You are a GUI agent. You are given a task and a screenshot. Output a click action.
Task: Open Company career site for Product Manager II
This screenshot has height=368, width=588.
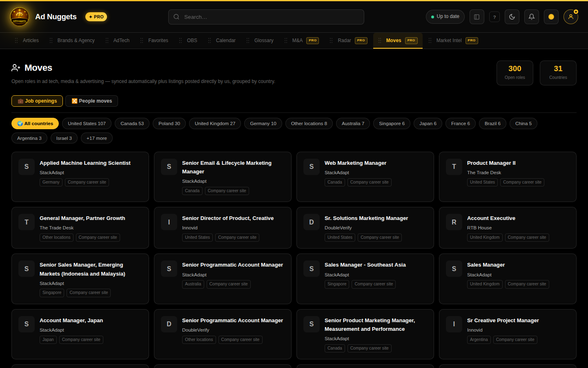point(522,182)
